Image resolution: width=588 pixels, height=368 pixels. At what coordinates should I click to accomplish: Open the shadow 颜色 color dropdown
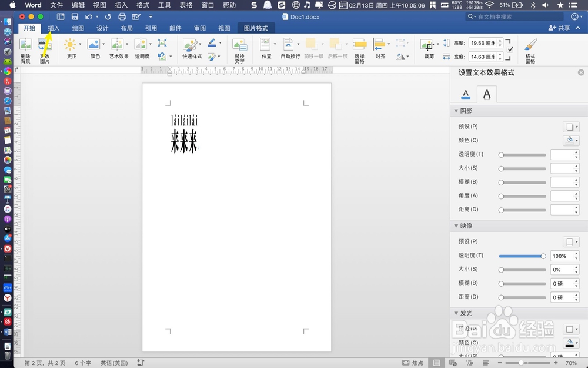click(571, 141)
